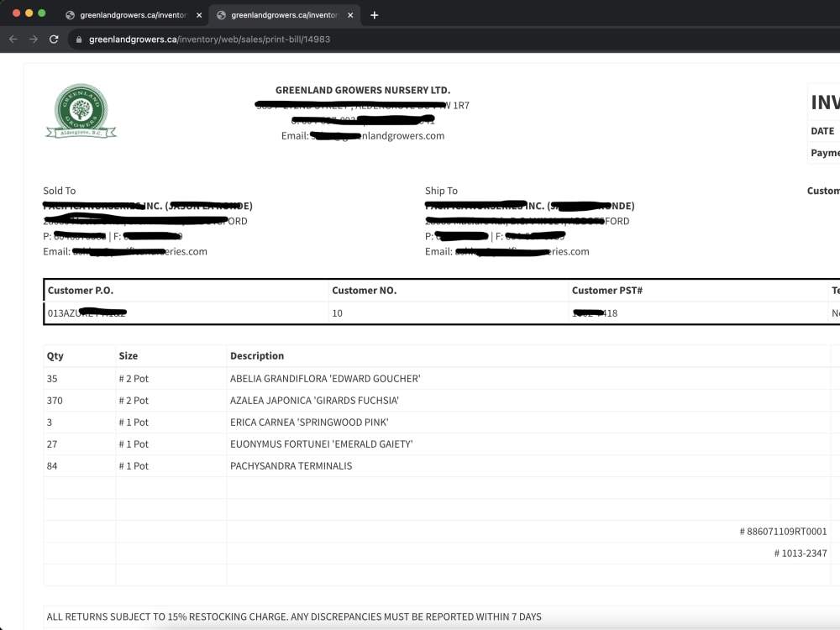The height and width of the screenshot is (630, 840).
Task: Click PACHYSANDRA TERMINALIS description
Action: 291,466
